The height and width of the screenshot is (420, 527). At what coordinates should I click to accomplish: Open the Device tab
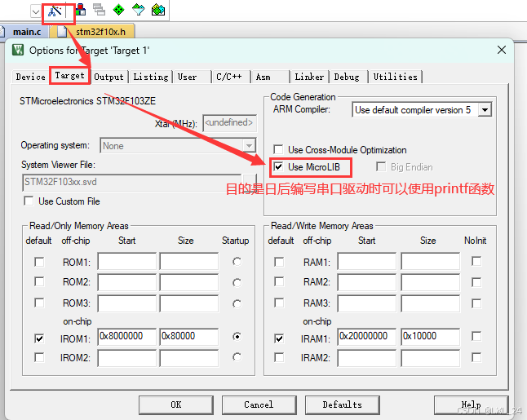pos(30,77)
